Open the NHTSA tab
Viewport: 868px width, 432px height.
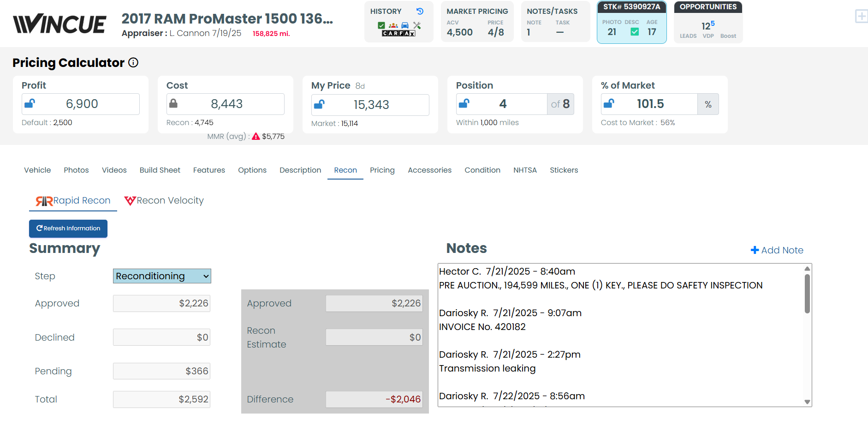(x=525, y=170)
